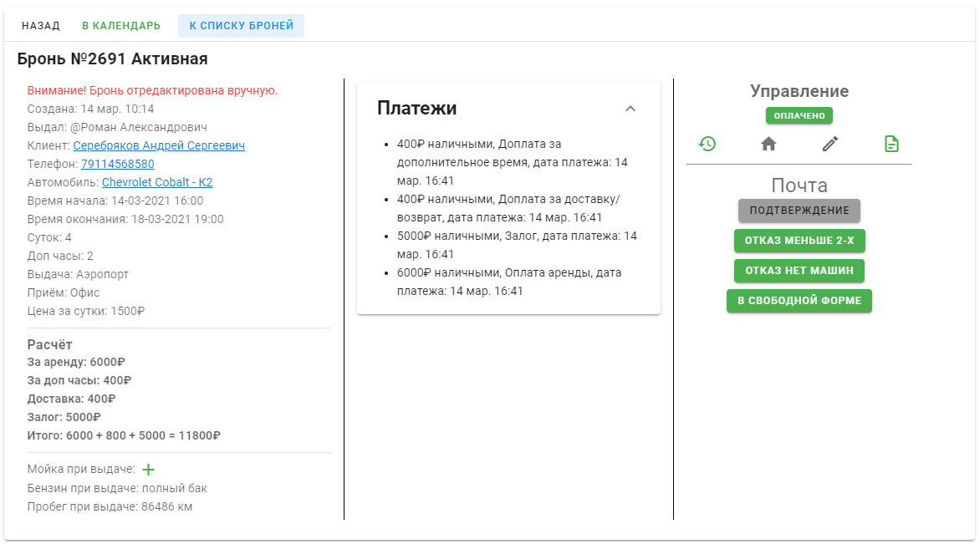This screenshot has height=544, width=980.
Task: Click the За аренду: 6000₽ line
Action: click(x=75, y=363)
